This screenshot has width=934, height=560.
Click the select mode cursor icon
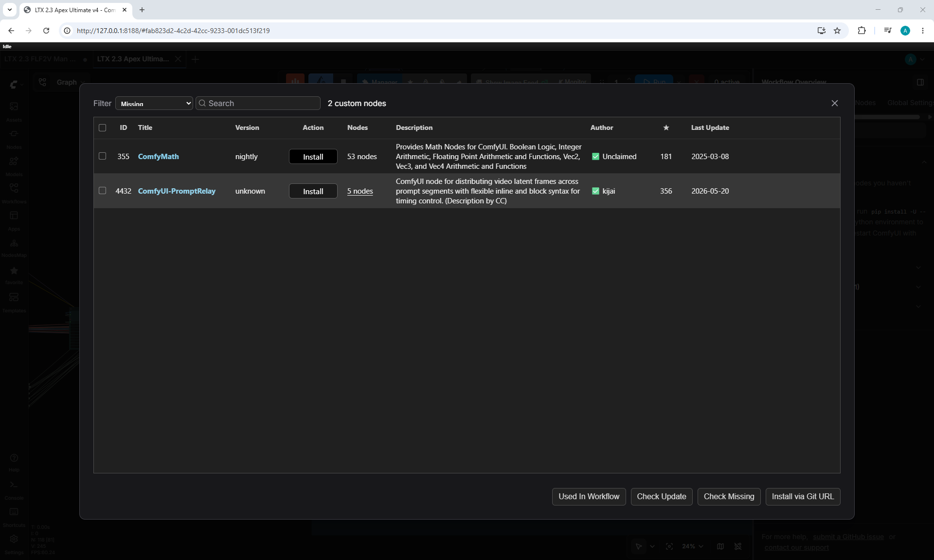(639, 546)
